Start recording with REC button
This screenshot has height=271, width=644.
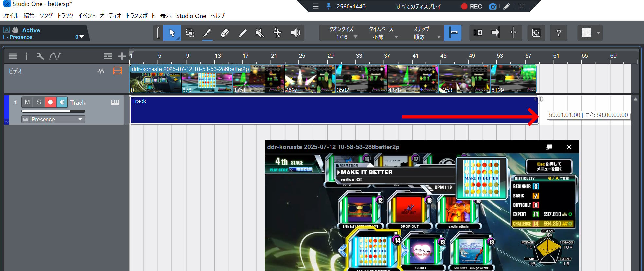(x=472, y=7)
